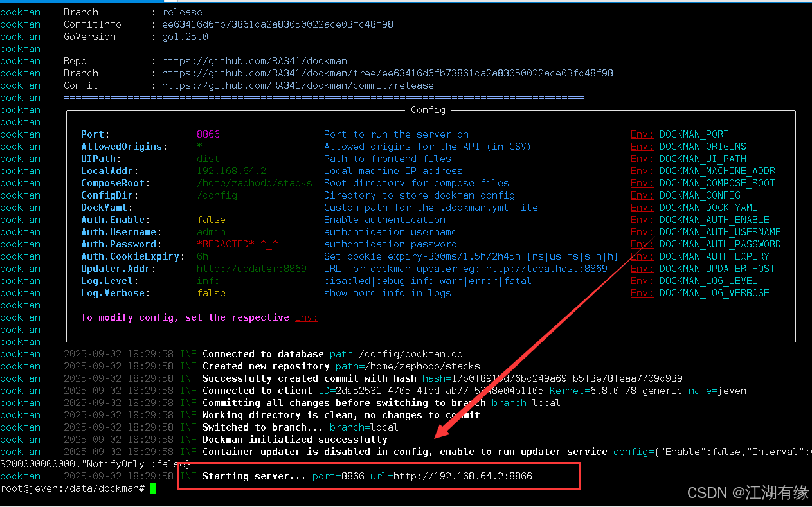Click the DOCKMAN_AUTH_ENABLE variable name
Viewport: 812px width, 507px height.
[x=714, y=220]
